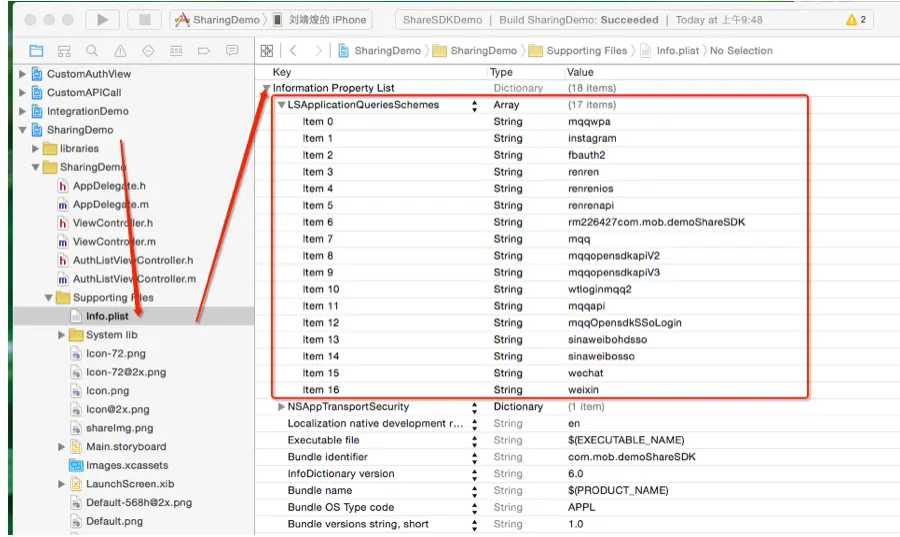The image size is (900, 537).
Task: Select the instagram value in Item 1
Action: (x=592, y=138)
